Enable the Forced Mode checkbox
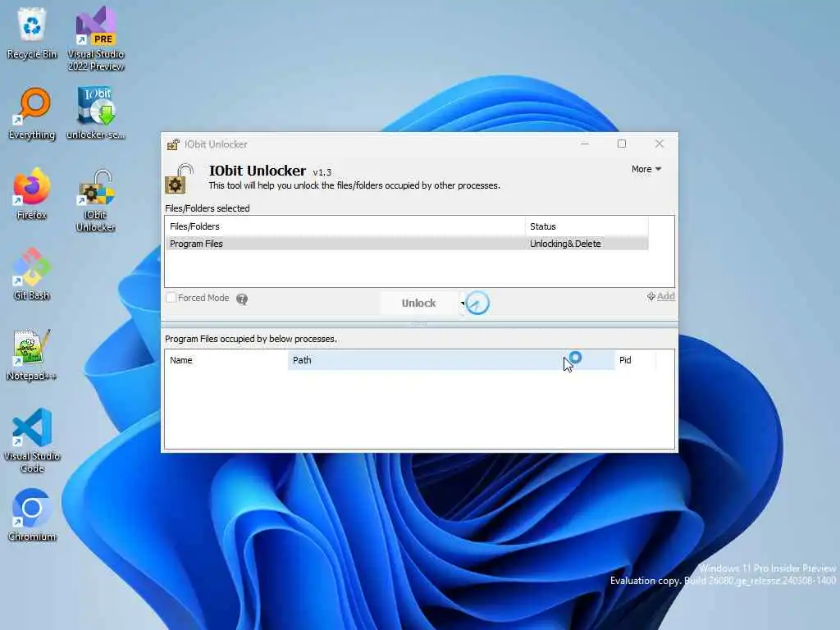This screenshot has height=630, width=840. coord(171,297)
